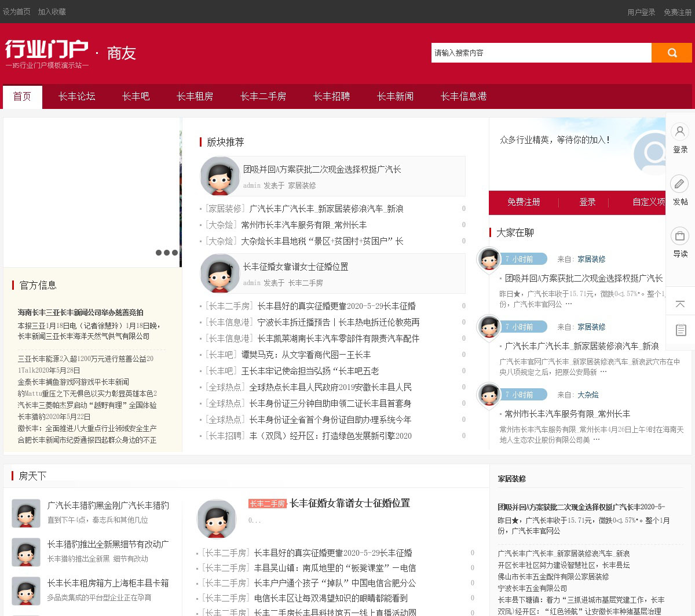Click avatar next to 长丰猎豹推出全新黑细节 item
This screenshot has height=616, width=695.
pyautogui.click(x=26, y=552)
